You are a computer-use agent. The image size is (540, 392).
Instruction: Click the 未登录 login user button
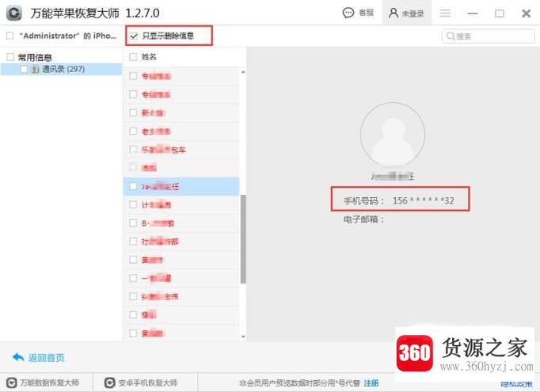click(x=406, y=13)
